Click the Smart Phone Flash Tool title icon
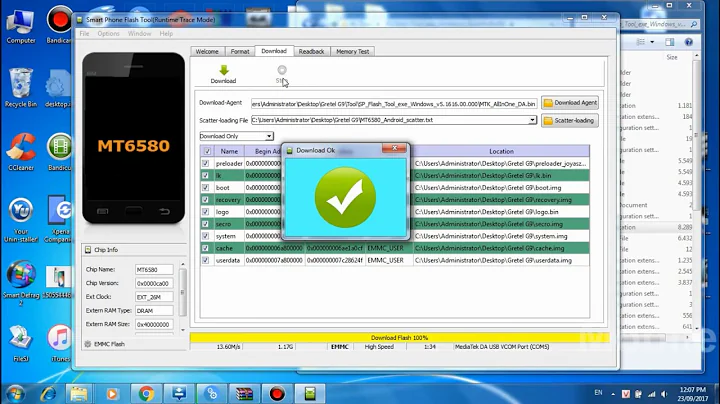This screenshot has height=404, width=720. pyautogui.click(x=79, y=20)
